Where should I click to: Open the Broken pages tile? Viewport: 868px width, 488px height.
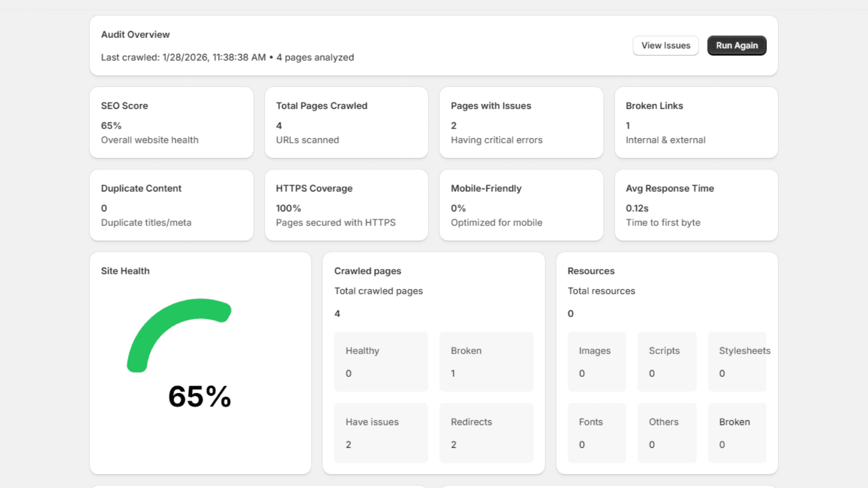486,362
